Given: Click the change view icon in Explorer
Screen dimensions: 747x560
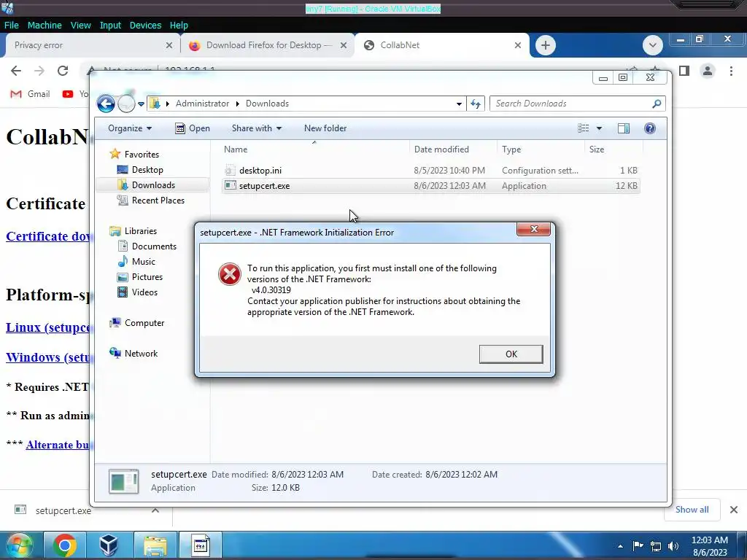Looking at the screenshot, I should tap(583, 128).
